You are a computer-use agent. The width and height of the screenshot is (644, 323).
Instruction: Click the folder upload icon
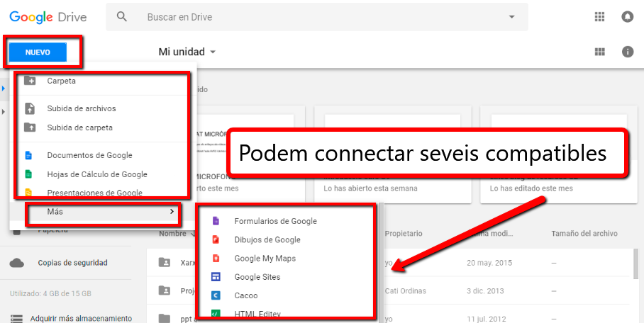30,127
